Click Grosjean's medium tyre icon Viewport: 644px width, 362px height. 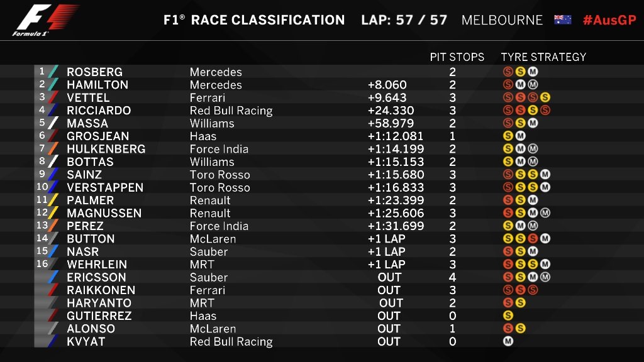520,136
